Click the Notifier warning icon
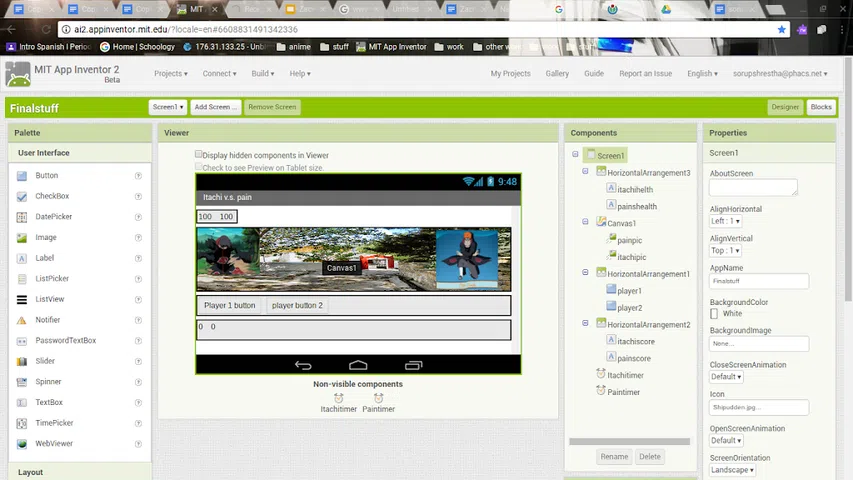Screen dimensions: 853x480 tap(22, 320)
